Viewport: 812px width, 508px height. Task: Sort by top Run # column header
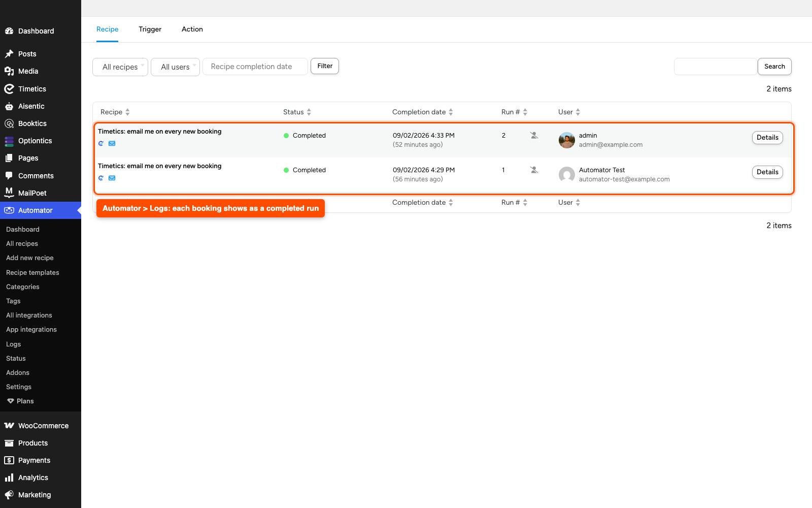(515, 112)
